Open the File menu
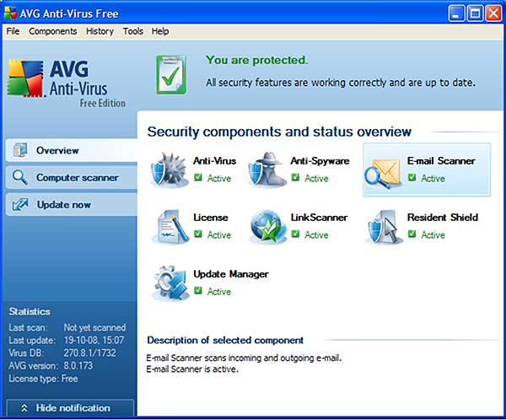The image size is (506, 420). click(x=13, y=31)
